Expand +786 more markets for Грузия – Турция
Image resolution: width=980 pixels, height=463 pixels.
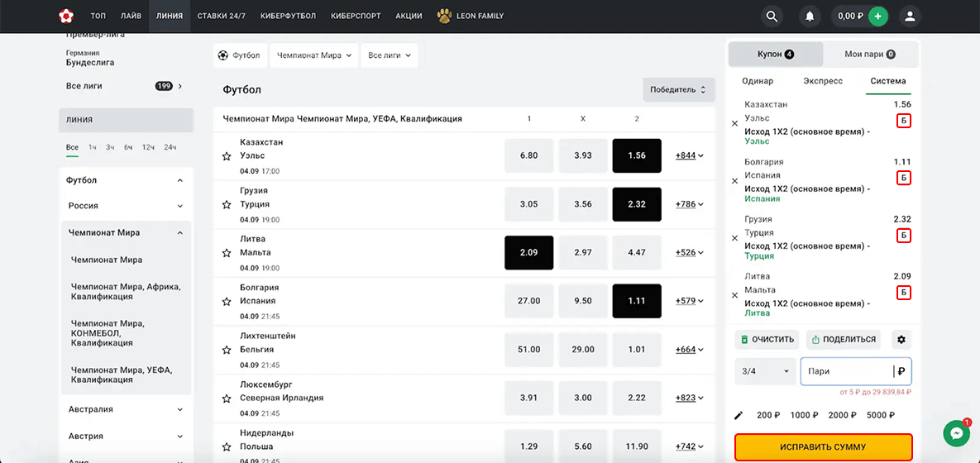click(x=690, y=204)
